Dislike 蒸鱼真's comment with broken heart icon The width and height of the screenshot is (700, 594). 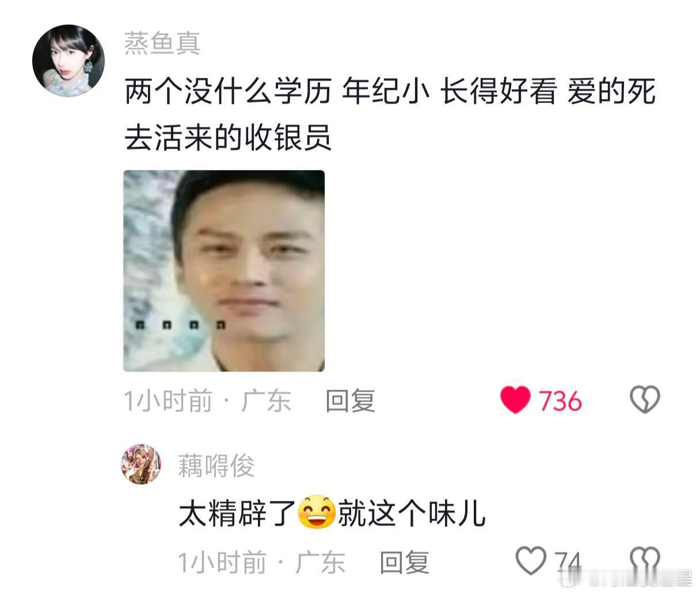click(x=645, y=399)
